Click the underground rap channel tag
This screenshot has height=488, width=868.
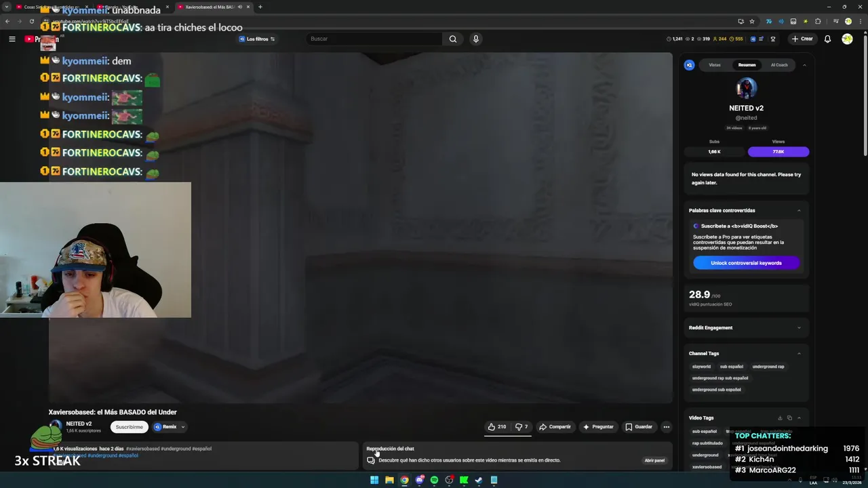tap(768, 367)
